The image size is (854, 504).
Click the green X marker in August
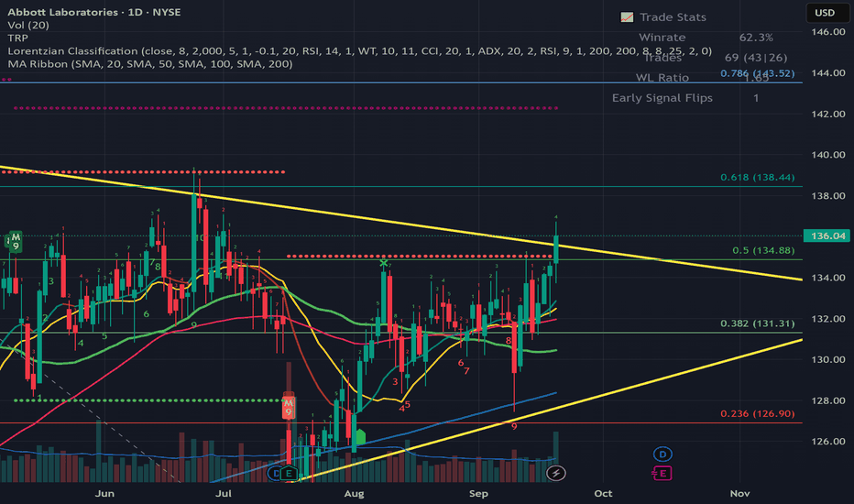point(383,263)
